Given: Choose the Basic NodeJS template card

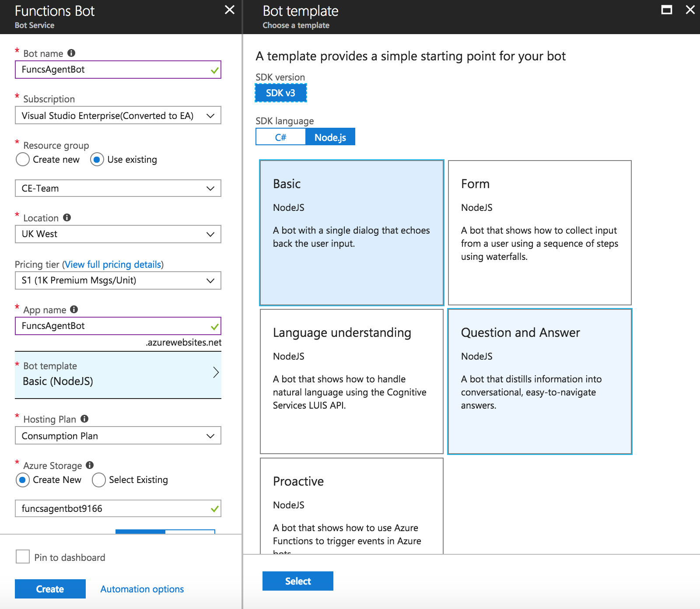Looking at the screenshot, I should point(352,233).
